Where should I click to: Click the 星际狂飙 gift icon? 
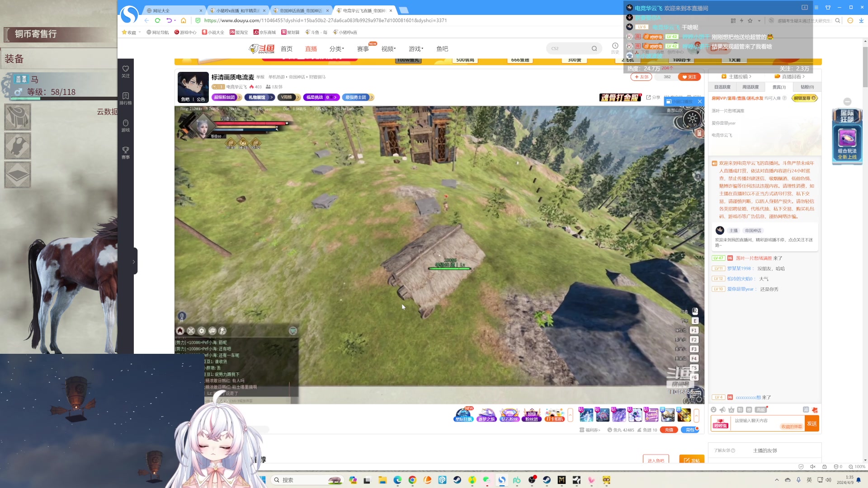(x=463, y=415)
